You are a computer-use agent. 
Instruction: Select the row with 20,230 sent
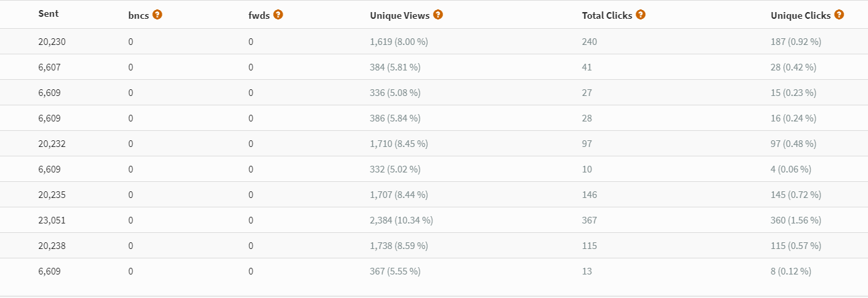click(x=434, y=42)
